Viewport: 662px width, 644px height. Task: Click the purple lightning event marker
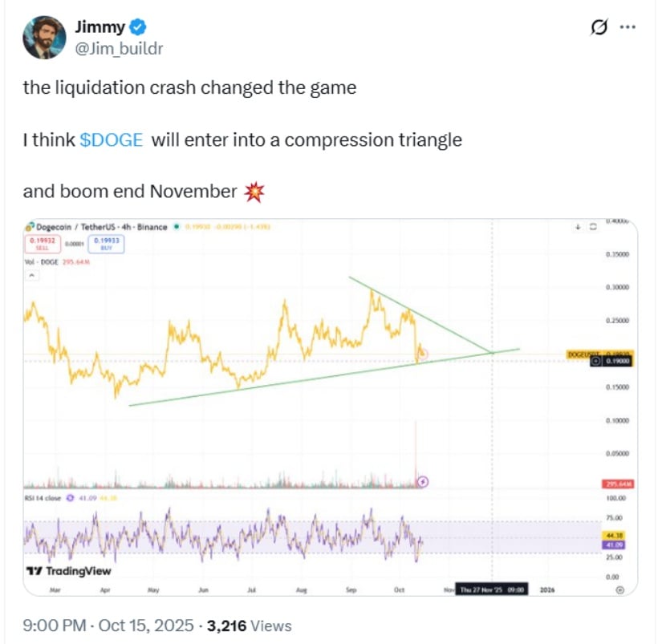point(424,481)
